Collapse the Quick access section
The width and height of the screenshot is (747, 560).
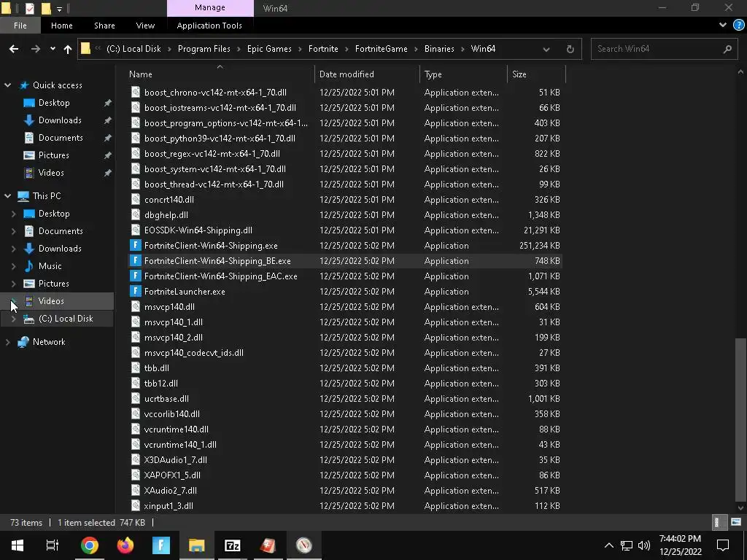pos(7,85)
